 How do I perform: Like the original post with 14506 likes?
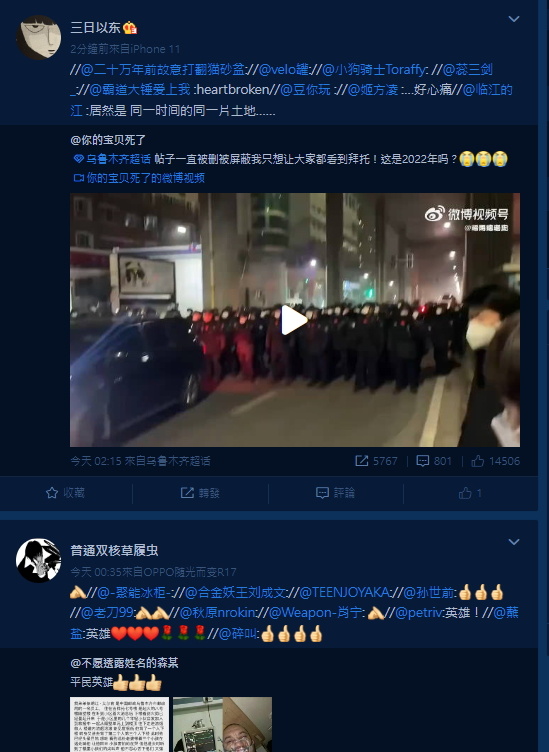[x=478, y=461]
